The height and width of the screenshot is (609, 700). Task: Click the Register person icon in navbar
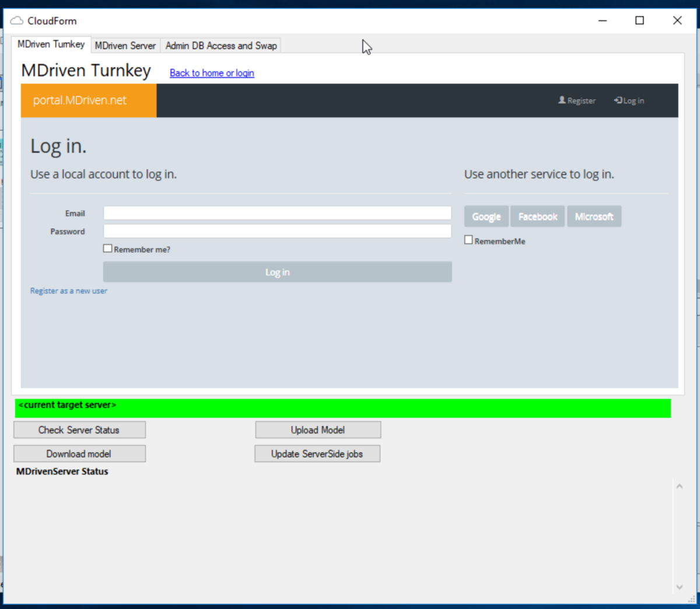[x=562, y=100]
